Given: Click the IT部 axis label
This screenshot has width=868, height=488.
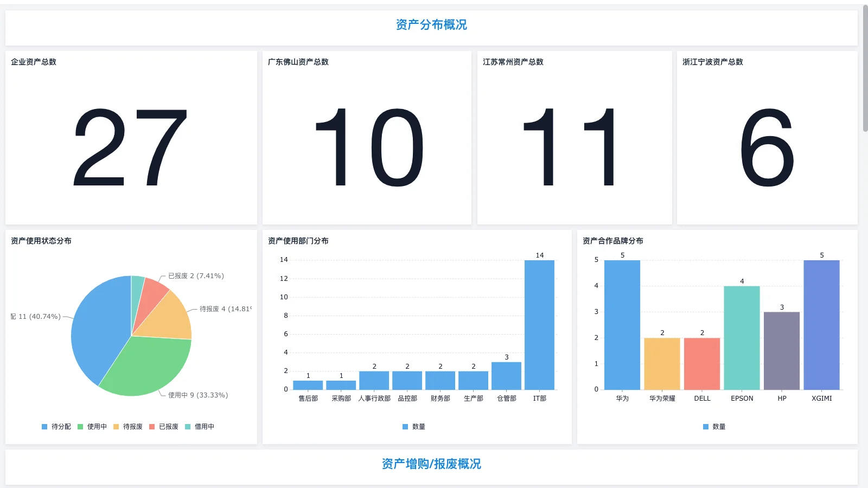Looking at the screenshot, I should (x=539, y=399).
